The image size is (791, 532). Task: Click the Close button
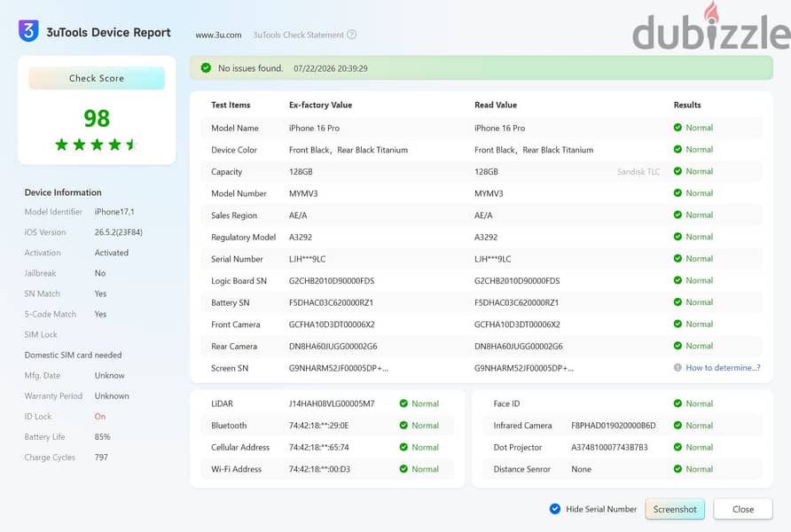(x=743, y=509)
